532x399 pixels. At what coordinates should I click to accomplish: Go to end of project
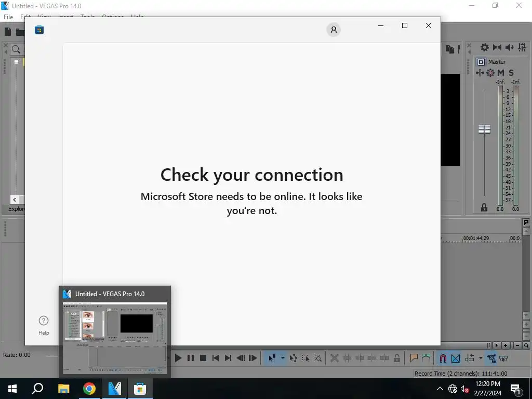click(228, 358)
